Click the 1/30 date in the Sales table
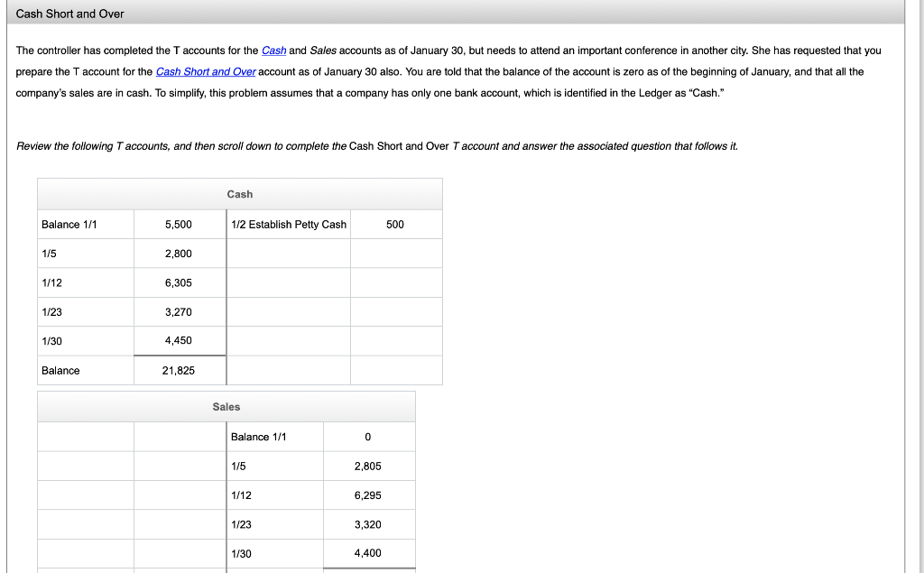The width and height of the screenshot is (924, 573). [241, 554]
